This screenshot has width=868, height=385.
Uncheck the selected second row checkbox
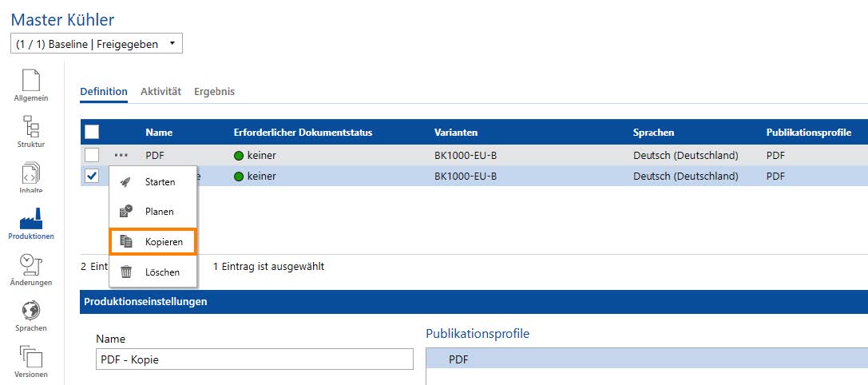[92, 176]
